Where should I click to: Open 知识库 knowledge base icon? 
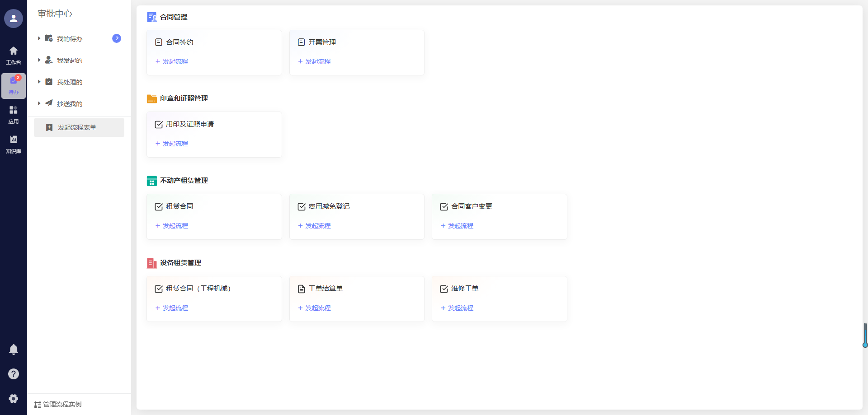pyautogui.click(x=14, y=144)
